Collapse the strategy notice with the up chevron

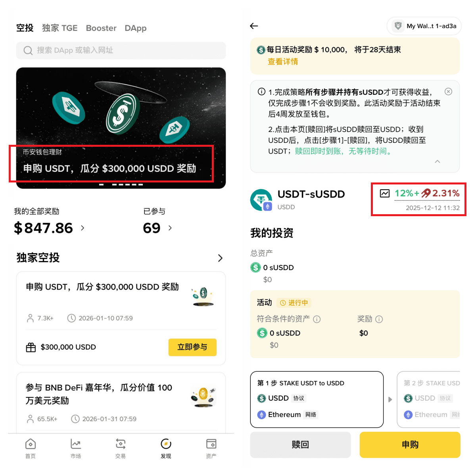[x=438, y=161]
